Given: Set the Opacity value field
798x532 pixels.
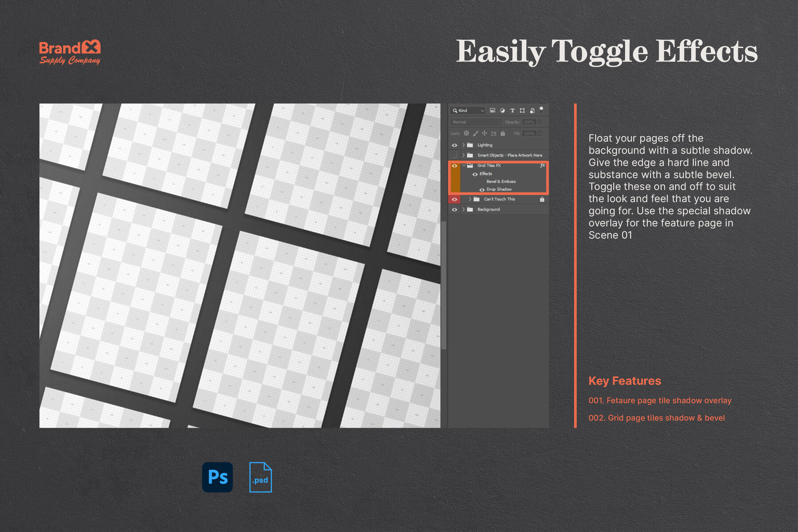Looking at the screenshot, I should 530,122.
